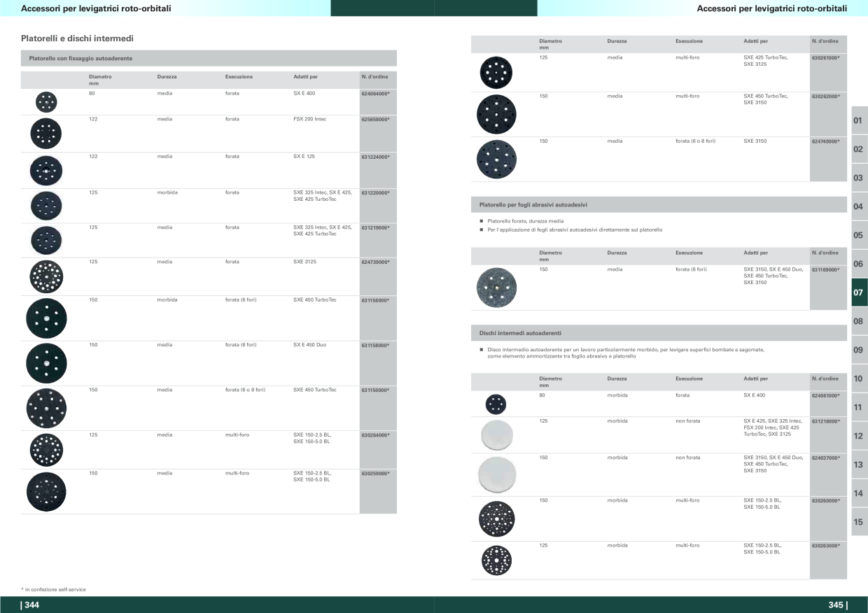Click white disc image for order 631216000
The image size is (868, 613).
(496, 435)
